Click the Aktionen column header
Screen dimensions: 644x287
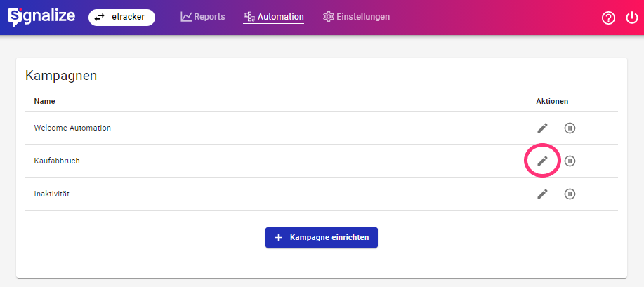point(552,101)
